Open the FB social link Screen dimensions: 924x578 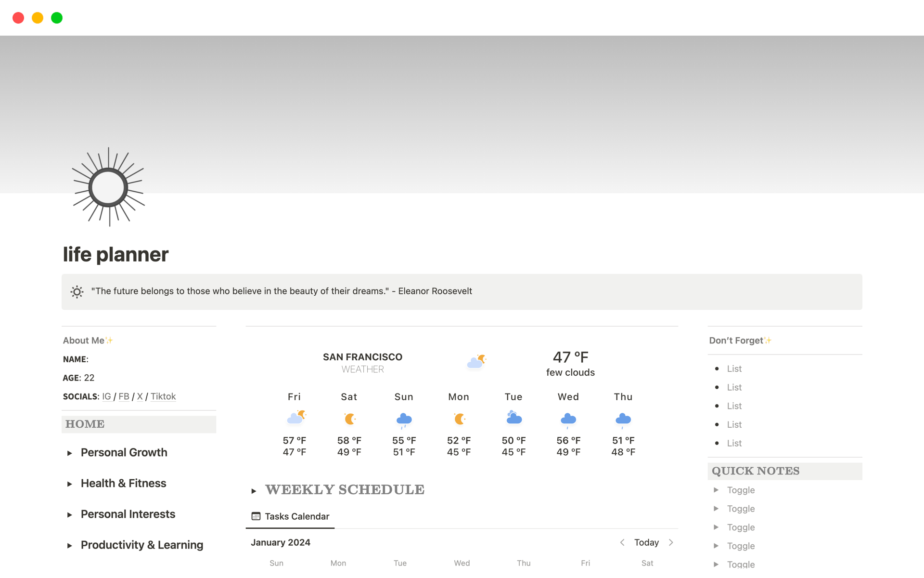[x=124, y=396]
